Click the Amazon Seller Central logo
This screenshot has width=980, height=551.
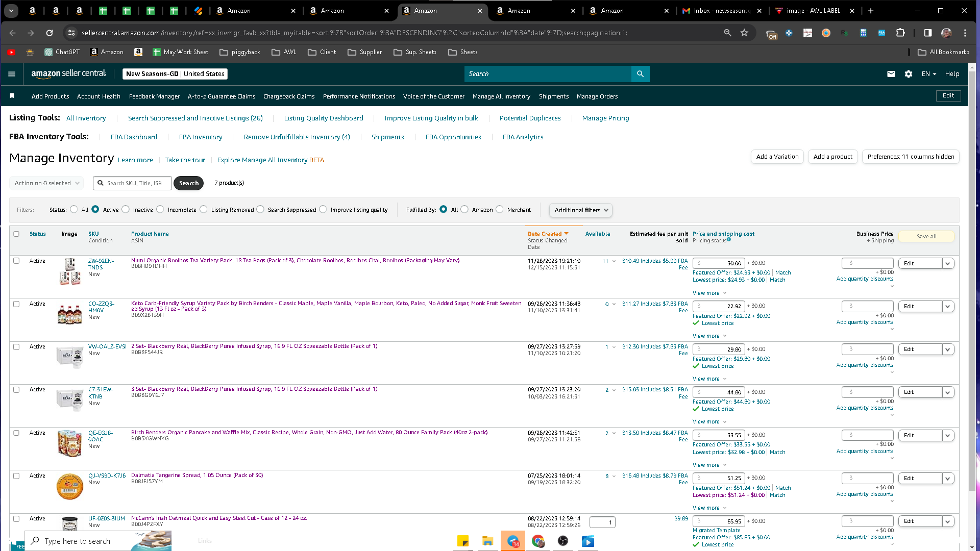pos(68,74)
